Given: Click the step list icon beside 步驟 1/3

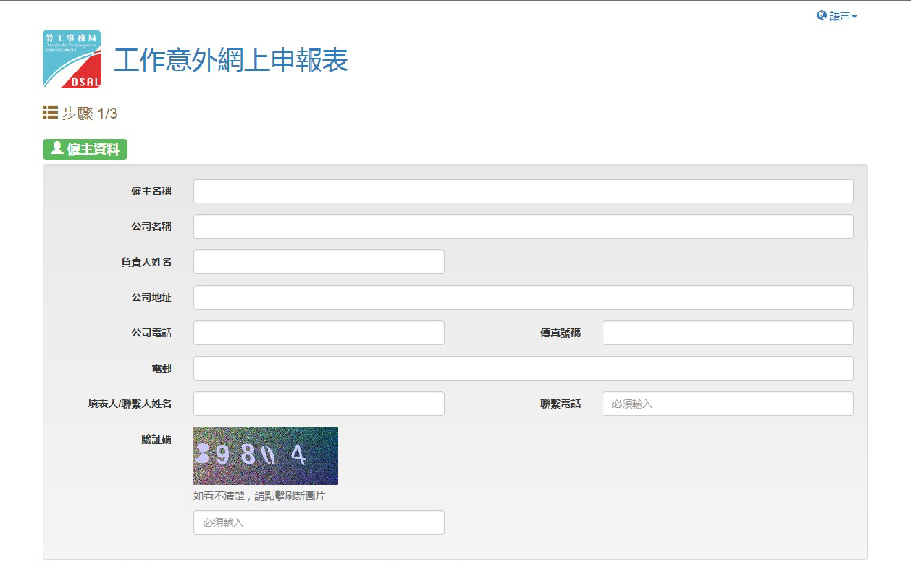Looking at the screenshot, I should tap(50, 113).
